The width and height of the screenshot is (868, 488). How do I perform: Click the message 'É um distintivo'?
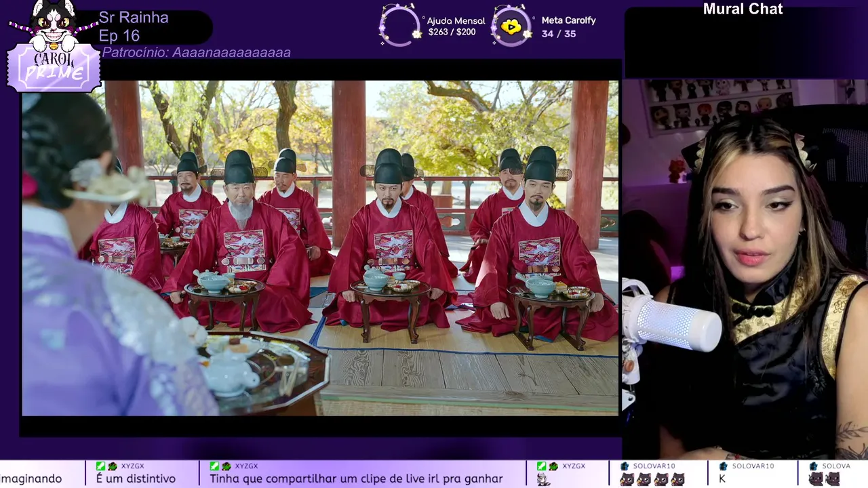(x=136, y=479)
